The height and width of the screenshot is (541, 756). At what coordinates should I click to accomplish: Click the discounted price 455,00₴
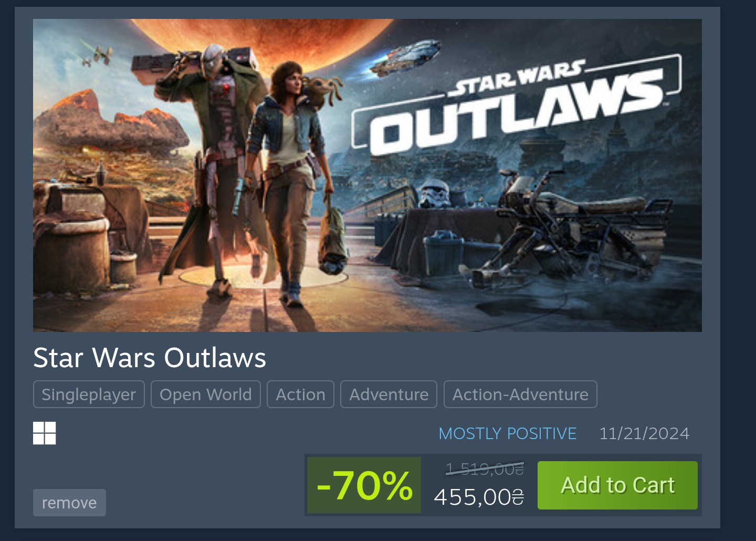click(479, 496)
